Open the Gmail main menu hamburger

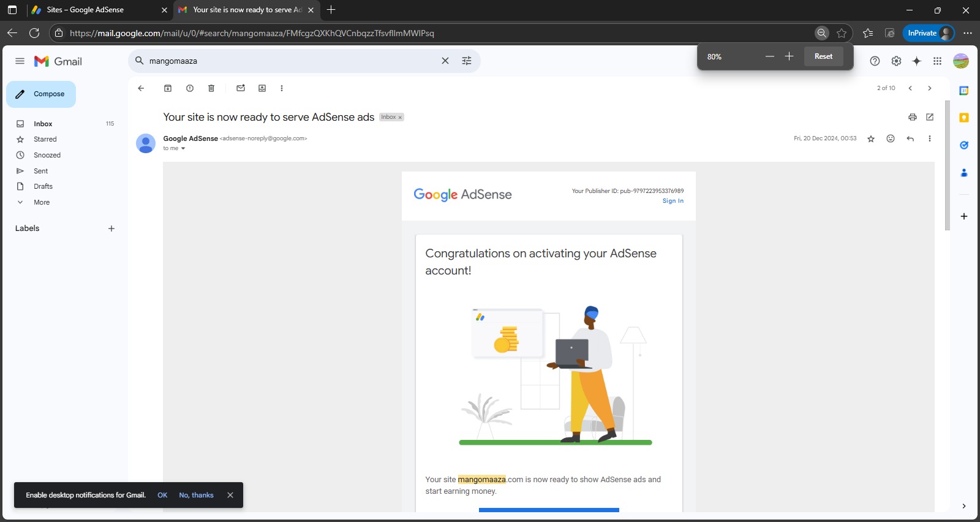(20, 61)
